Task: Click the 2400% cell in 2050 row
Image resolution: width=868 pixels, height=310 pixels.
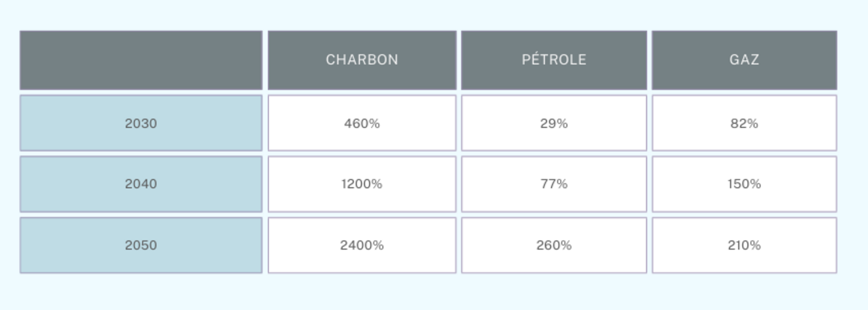Action: pos(362,245)
